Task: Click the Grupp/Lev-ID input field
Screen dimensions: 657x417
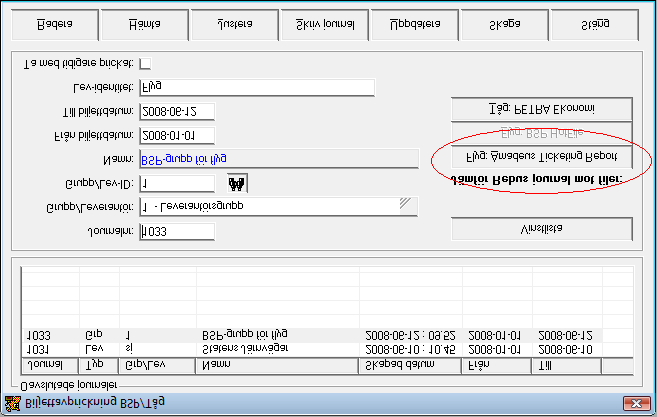Action: click(x=177, y=183)
